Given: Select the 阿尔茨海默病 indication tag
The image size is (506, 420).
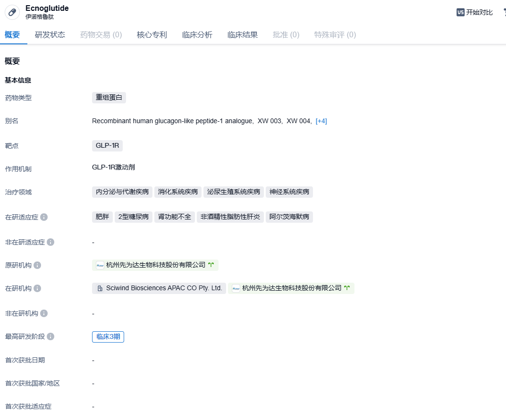Looking at the screenshot, I should click(x=289, y=217).
